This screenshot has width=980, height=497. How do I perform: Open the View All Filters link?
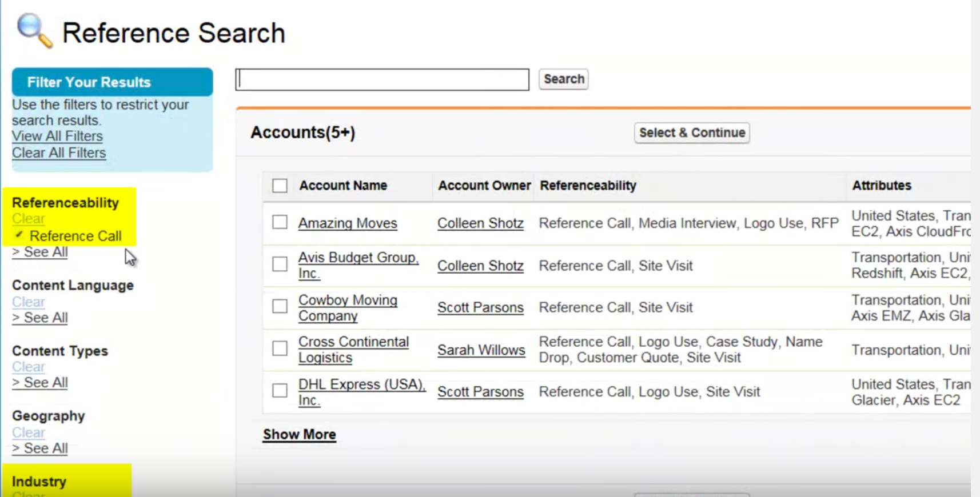(x=57, y=136)
